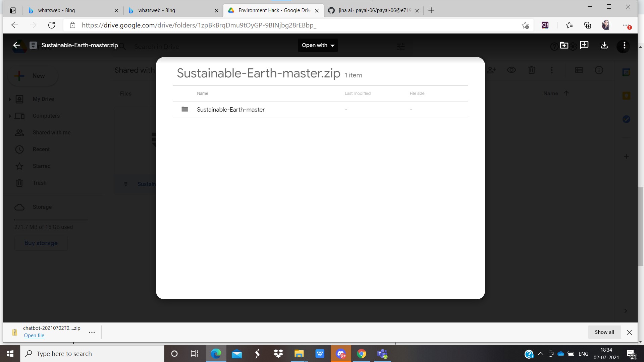The width and height of the screenshot is (644, 362).
Task: Open the Sustainable-Earth-master folder row
Action: pyautogui.click(x=231, y=110)
